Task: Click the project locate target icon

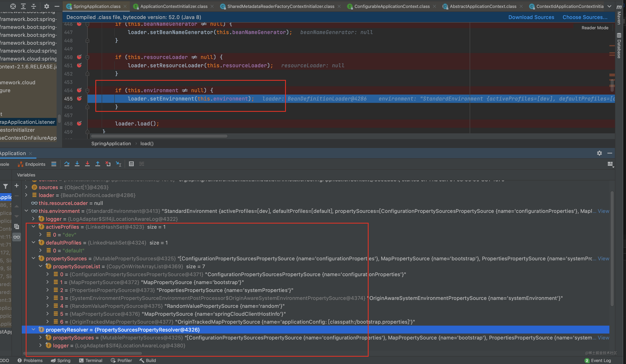Action: (13, 6)
